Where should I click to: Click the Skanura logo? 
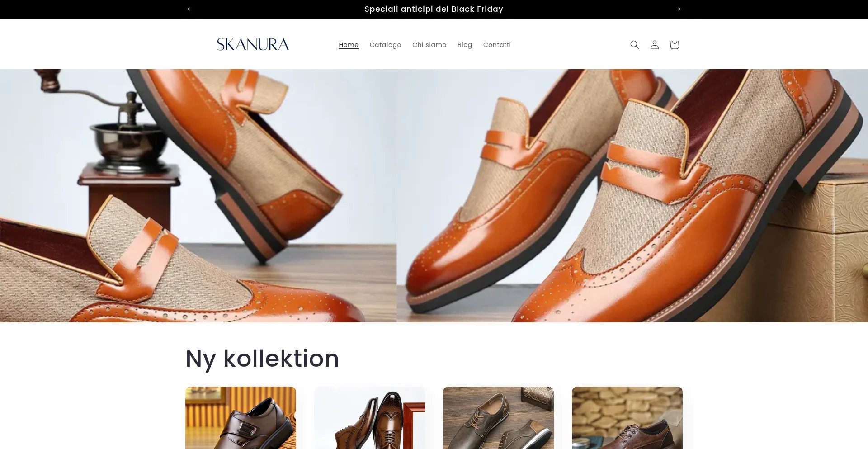253,44
